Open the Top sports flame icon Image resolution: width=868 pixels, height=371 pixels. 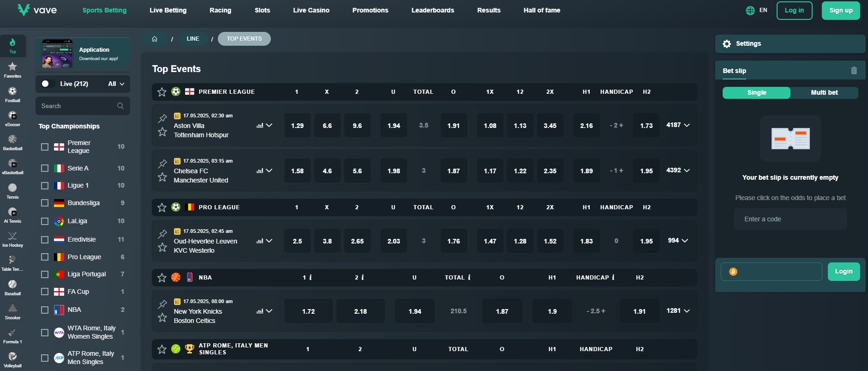[12, 45]
